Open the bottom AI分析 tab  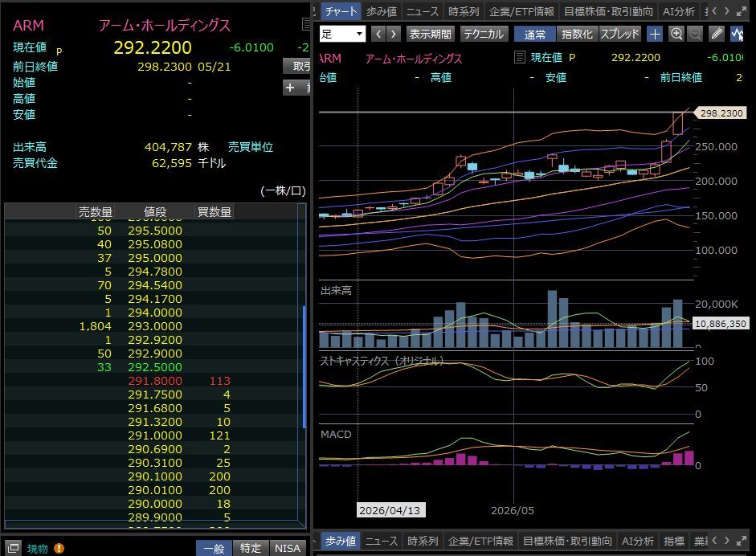tap(637, 541)
